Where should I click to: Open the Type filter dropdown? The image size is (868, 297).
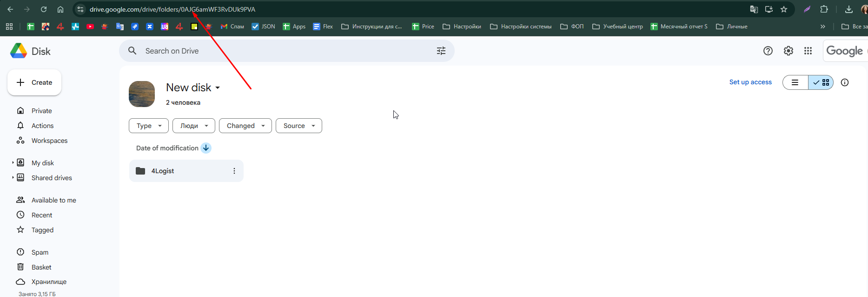coord(149,126)
